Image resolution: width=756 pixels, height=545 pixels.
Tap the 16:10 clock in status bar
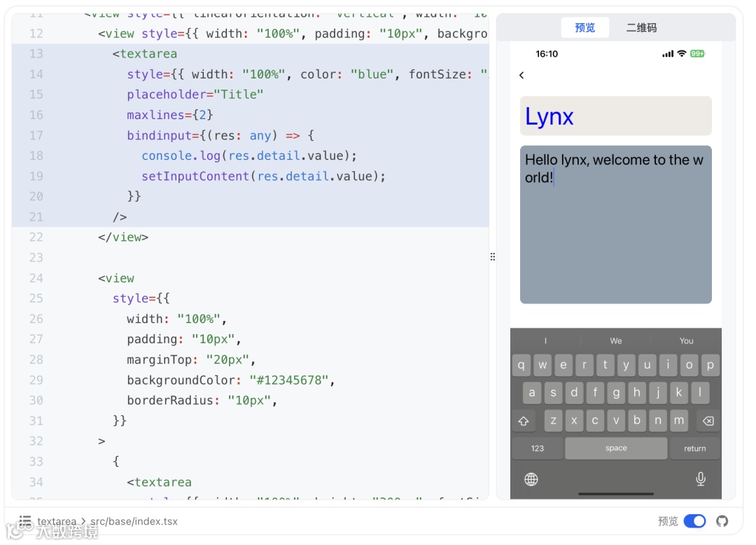pyautogui.click(x=547, y=54)
